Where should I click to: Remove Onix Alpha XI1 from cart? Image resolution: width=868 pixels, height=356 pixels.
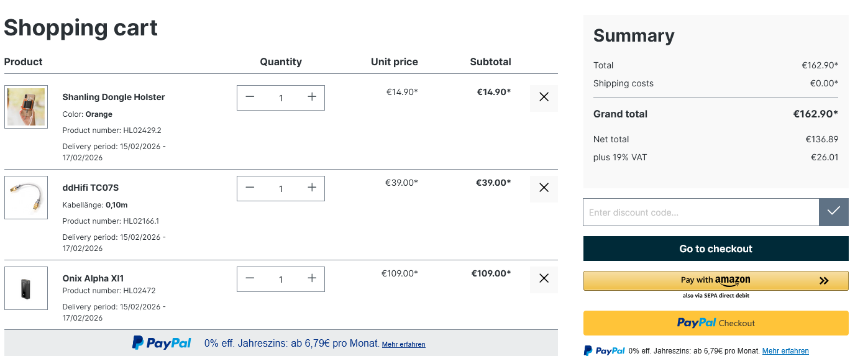coord(544,279)
